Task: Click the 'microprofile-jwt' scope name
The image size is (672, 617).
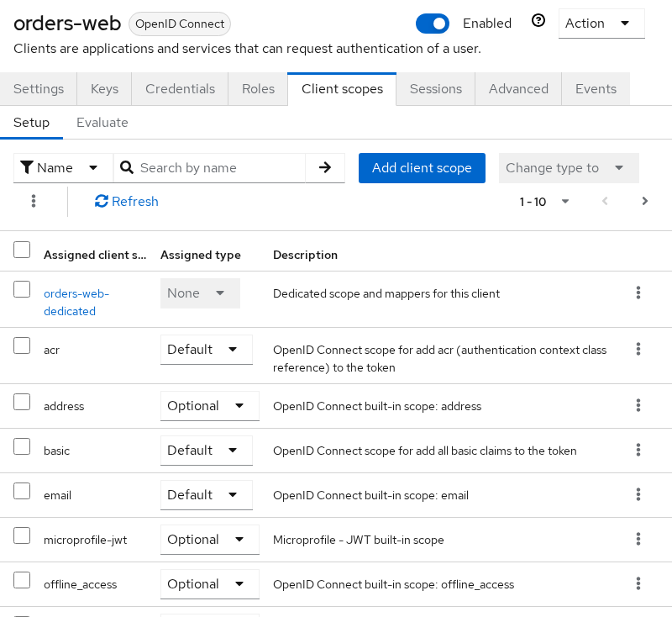Action: point(86,540)
